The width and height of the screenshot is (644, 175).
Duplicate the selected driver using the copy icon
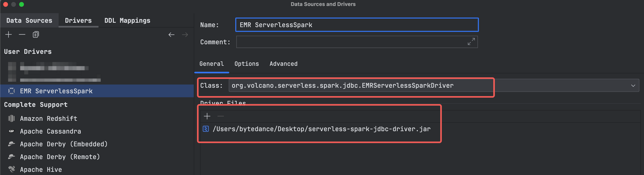[36, 34]
